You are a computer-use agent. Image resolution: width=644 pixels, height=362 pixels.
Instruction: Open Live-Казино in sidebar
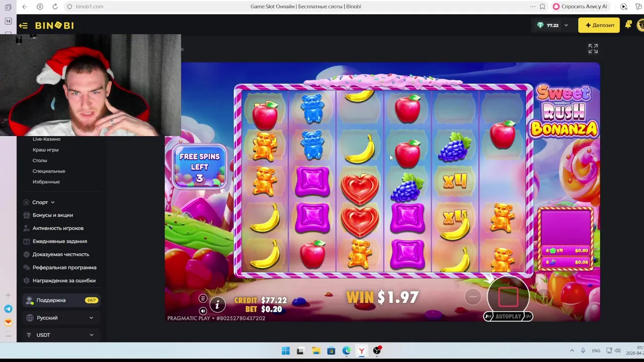46,139
